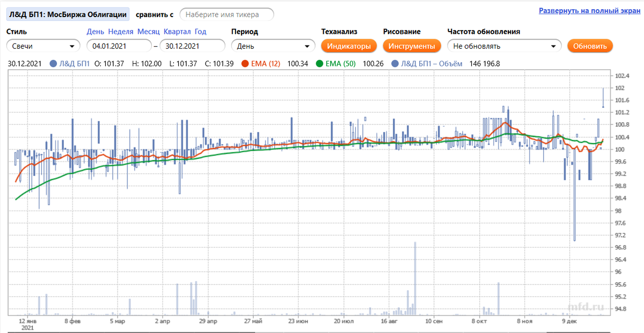Expand the Частота обновления dropdown
Screen dimensions: 644x333
[x=504, y=46]
